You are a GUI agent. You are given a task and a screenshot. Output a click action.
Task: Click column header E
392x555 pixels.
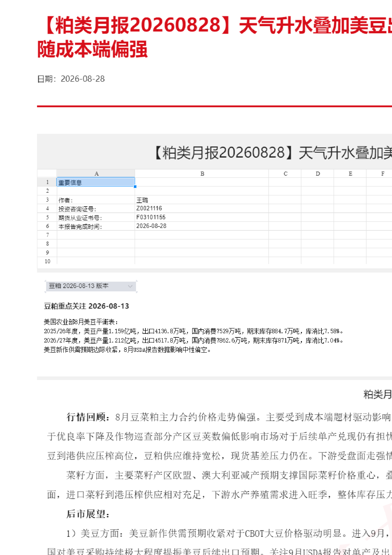tap(350, 173)
